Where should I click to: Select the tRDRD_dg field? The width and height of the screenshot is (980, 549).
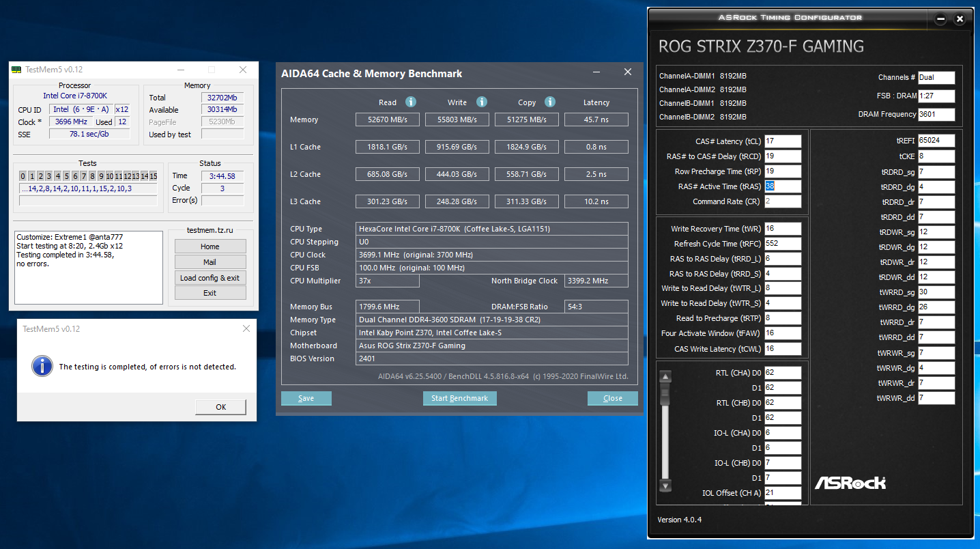[x=936, y=187]
